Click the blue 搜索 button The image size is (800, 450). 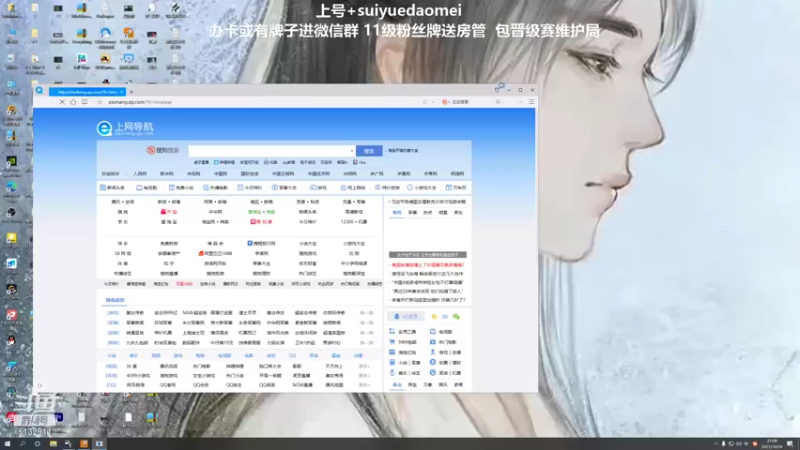[369, 151]
